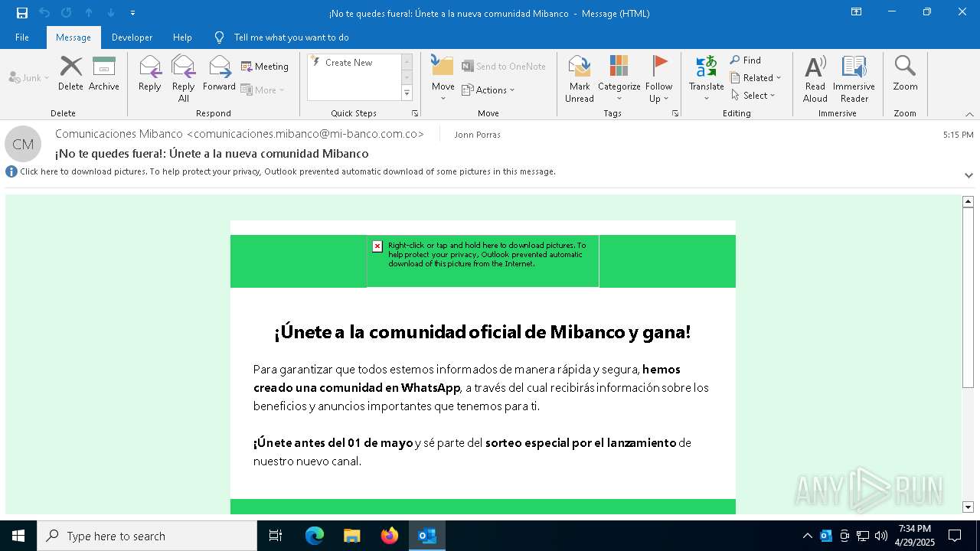This screenshot has width=980, height=551.
Task: Archive the message
Action: coord(104,74)
